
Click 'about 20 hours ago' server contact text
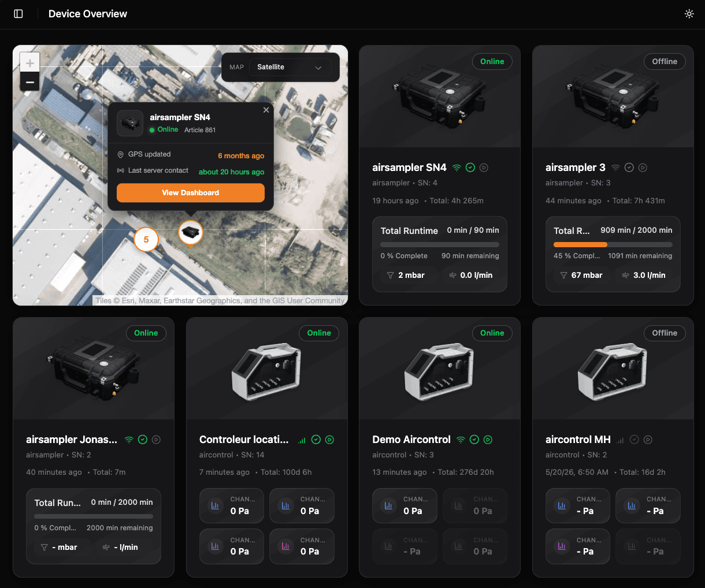tap(231, 172)
